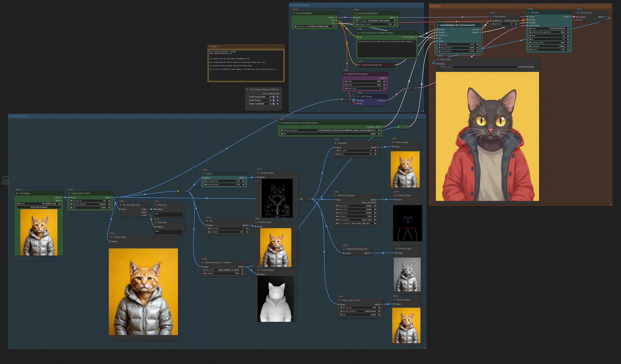The height and width of the screenshot is (364, 621).
Task: Click arrow icon next to Enable model loader
Action: click(x=277, y=97)
